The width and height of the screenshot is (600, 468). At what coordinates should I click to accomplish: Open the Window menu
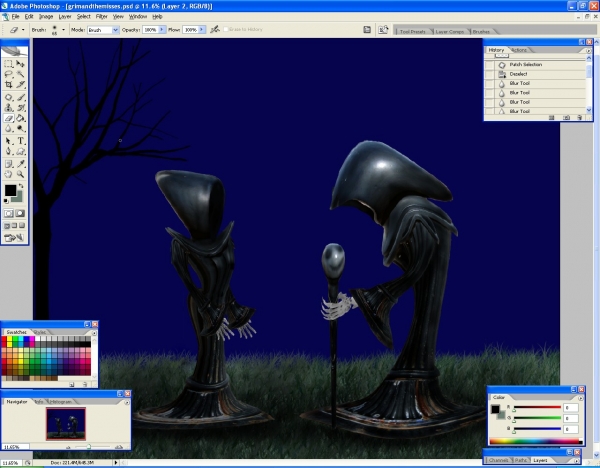coord(138,16)
